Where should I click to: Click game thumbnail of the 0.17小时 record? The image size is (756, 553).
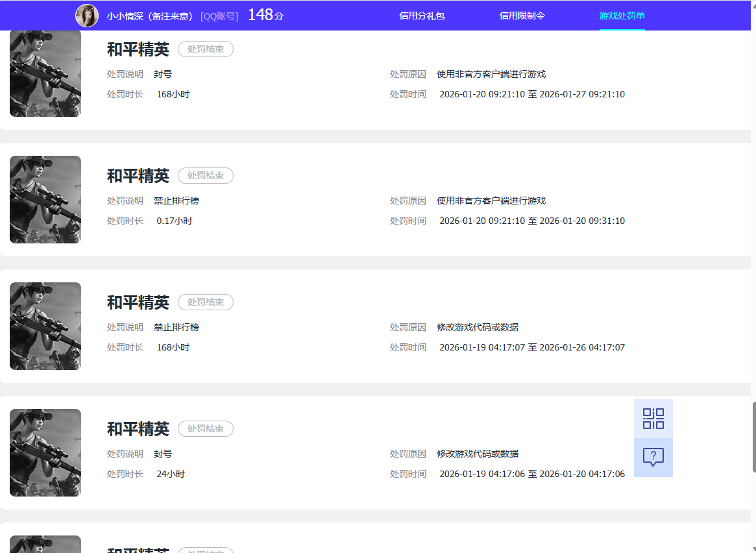coord(45,199)
